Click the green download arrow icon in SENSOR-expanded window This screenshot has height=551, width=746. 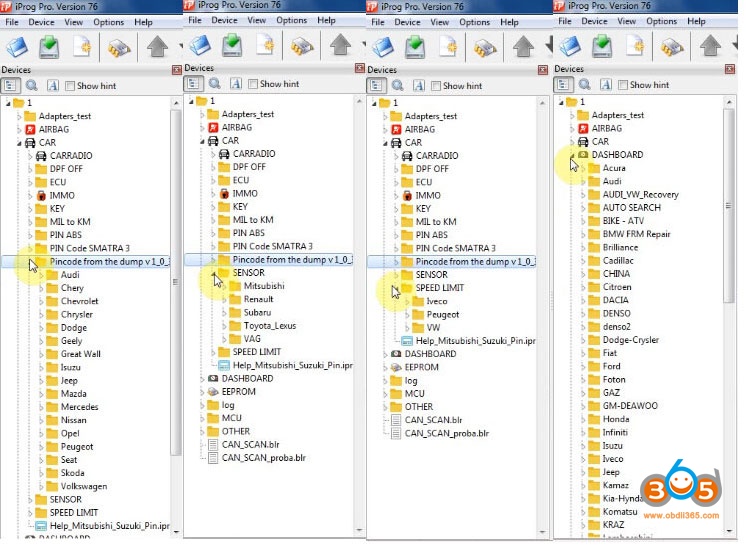pos(232,45)
